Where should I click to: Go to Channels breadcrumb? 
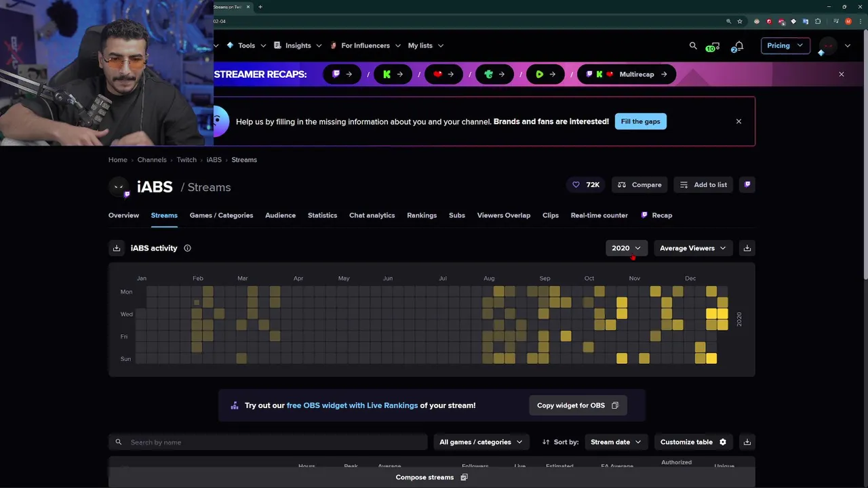point(152,160)
